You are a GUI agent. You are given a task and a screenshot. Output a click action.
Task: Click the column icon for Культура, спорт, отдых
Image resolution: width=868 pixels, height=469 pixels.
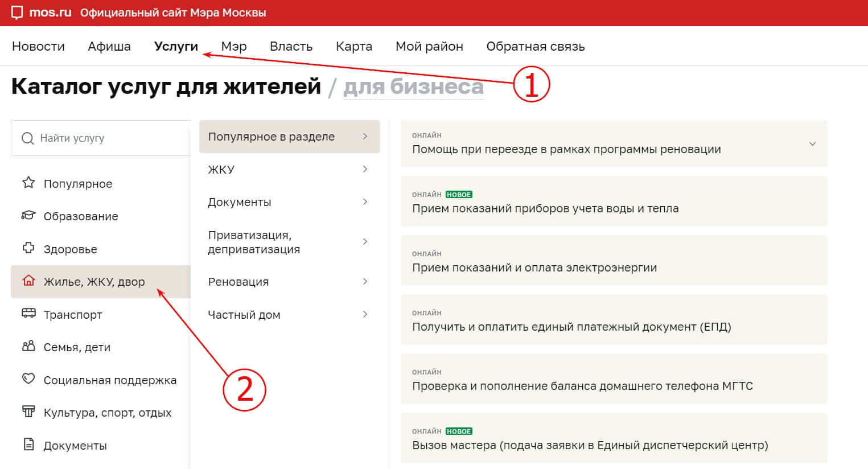point(28,412)
